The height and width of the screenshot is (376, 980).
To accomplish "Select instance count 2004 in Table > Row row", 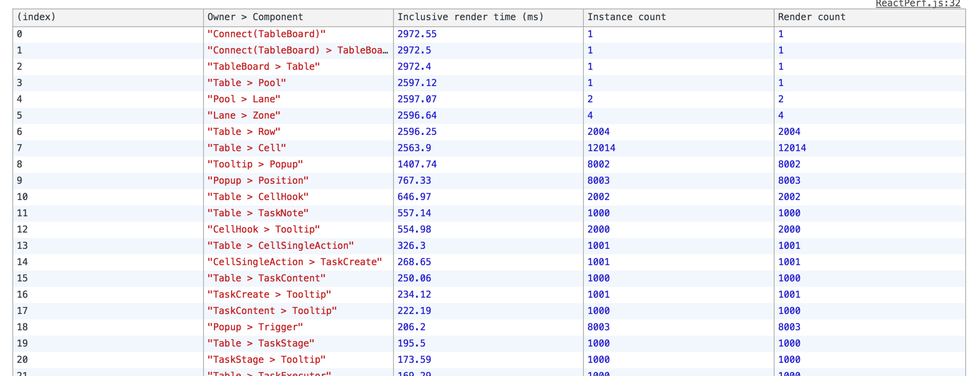I will click(599, 132).
